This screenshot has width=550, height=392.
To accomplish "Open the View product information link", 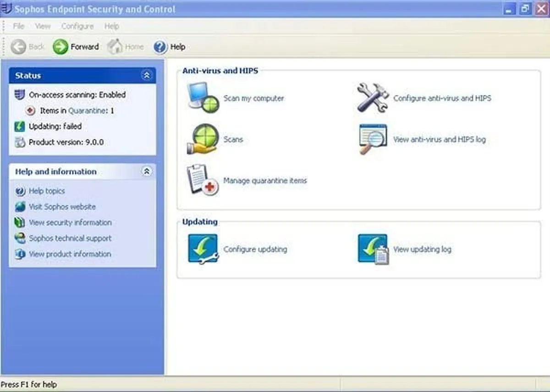I will pyautogui.click(x=70, y=254).
